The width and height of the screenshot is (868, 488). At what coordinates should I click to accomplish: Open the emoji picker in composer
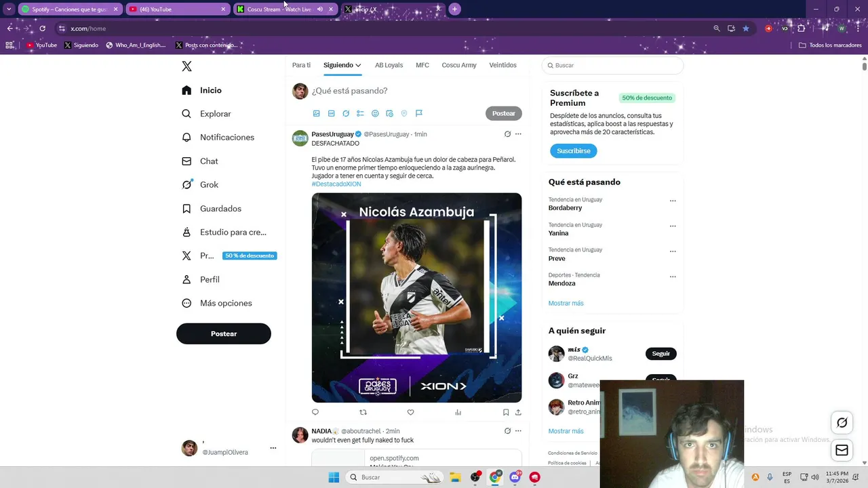pyautogui.click(x=375, y=113)
